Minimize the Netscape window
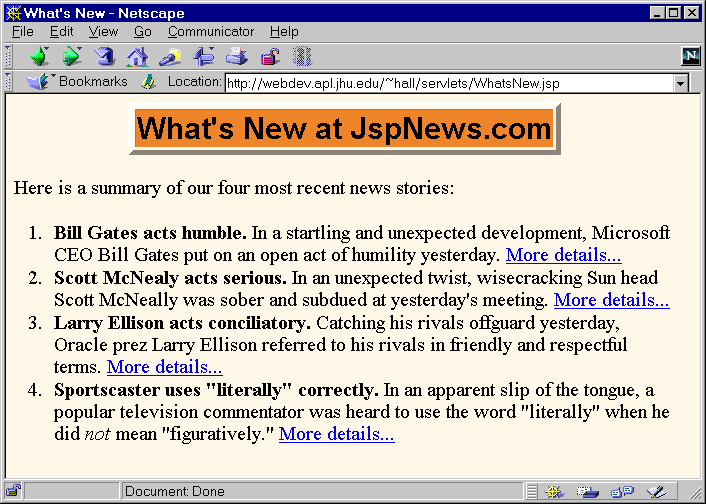 coord(657,13)
